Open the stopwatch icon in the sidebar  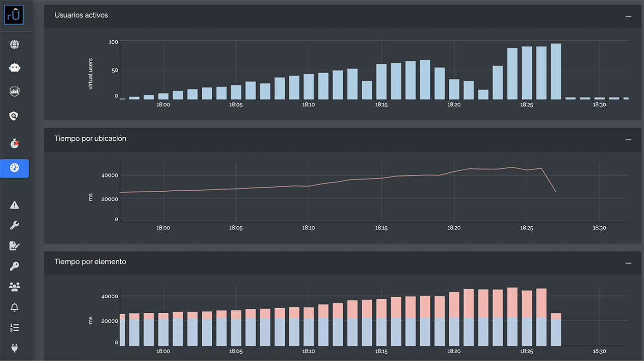click(x=15, y=143)
